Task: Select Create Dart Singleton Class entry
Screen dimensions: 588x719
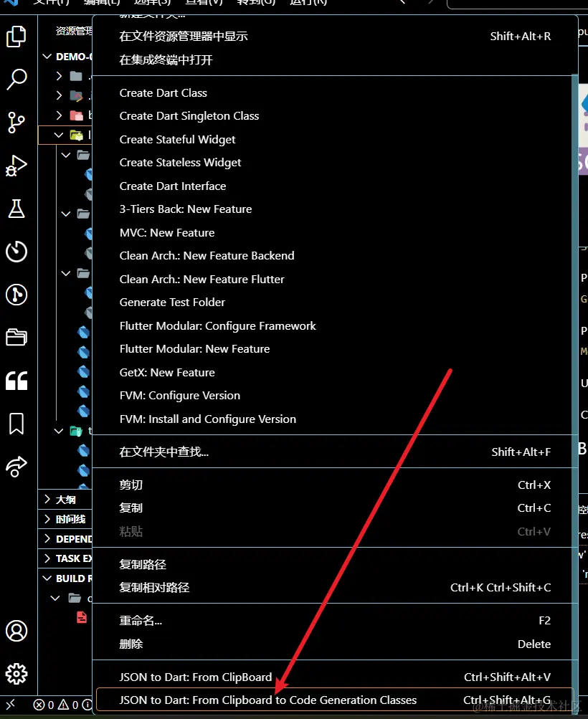Action: (x=335, y=116)
